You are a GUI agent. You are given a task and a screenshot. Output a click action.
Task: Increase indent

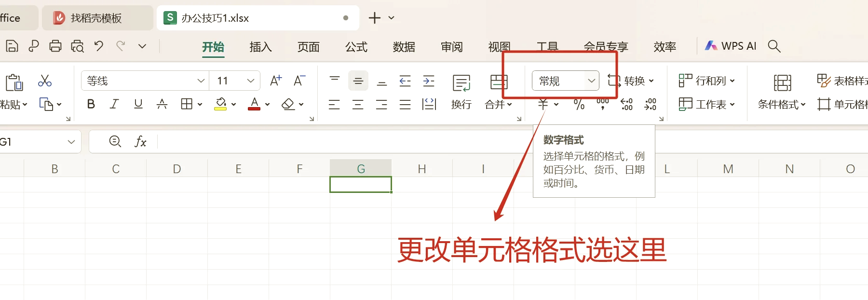click(429, 81)
